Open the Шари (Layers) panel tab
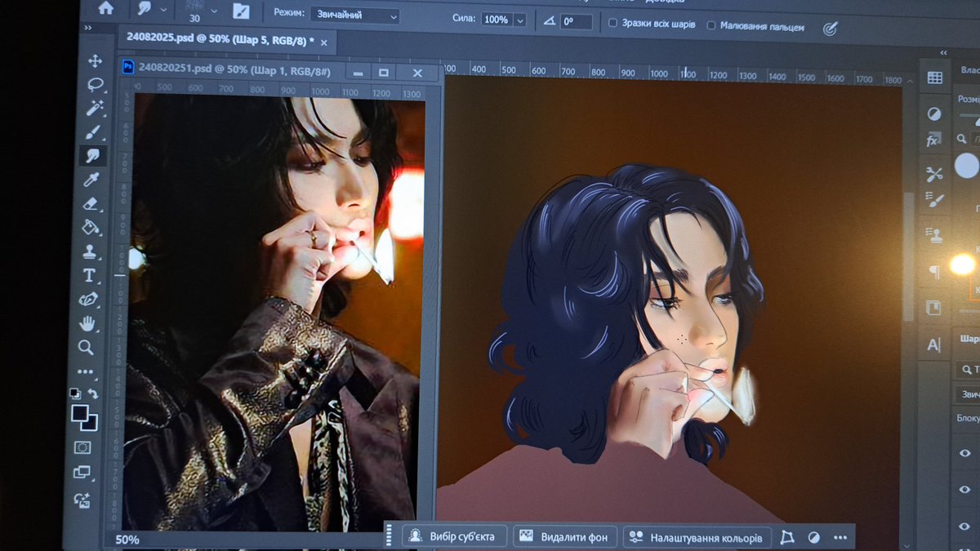Viewport: 980px width, 551px height. point(969,338)
